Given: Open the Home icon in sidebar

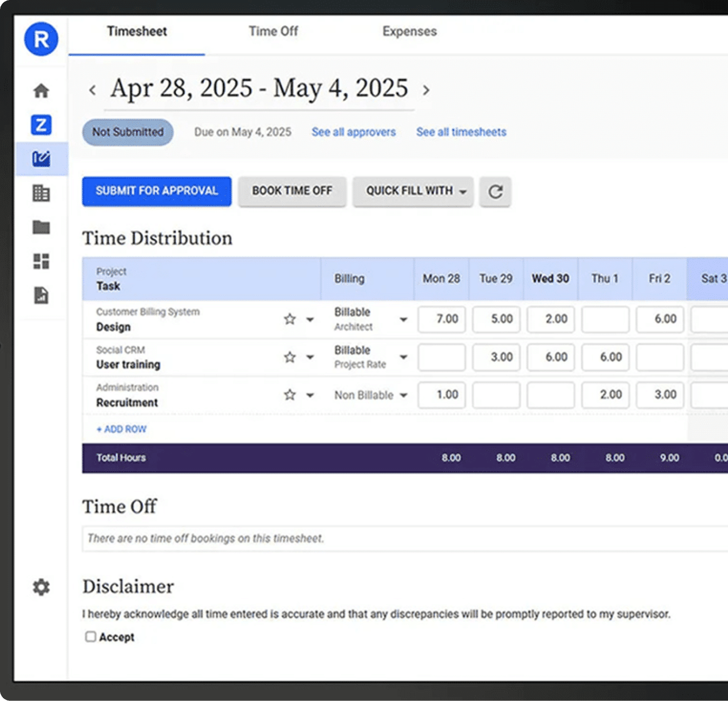Looking at the screenshot, I should tap(41, 91).
